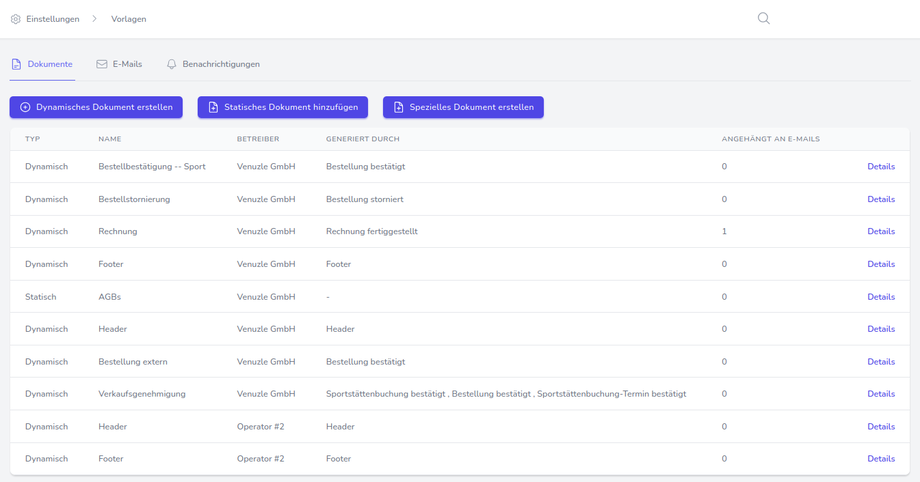This screenshot has height=482, width=920.
Task: Navigate to Einstellungen in breadcrumb
Action: click(53, 19)
